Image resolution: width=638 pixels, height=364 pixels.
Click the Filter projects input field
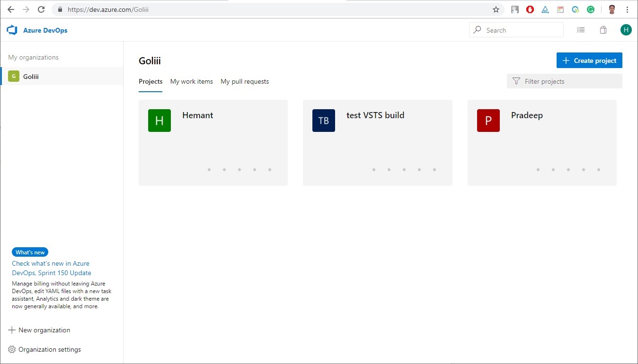tap(565, 81)
